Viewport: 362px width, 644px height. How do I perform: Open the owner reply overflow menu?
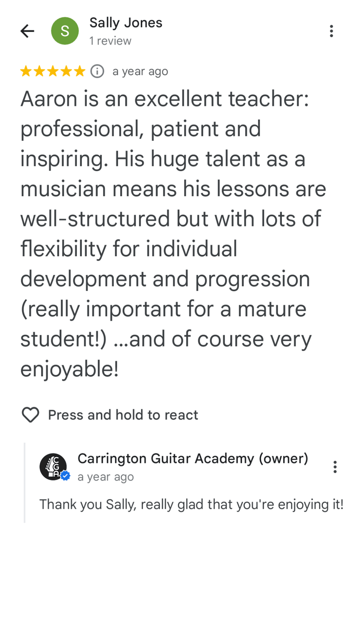335,466
